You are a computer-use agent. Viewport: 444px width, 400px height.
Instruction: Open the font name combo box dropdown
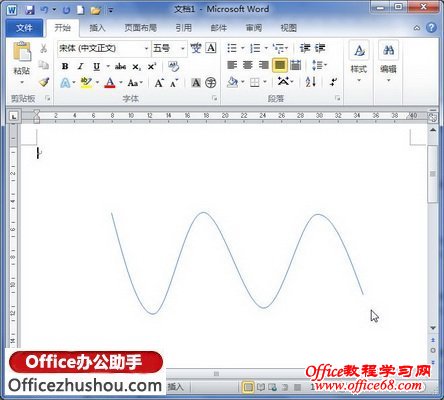point(146,49)
